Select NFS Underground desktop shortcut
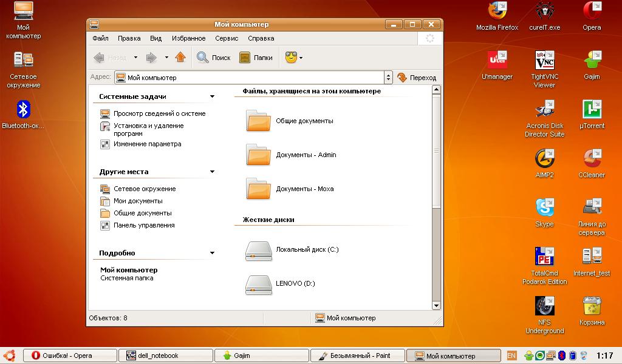Screen dimensions: 622x364 pos(545,315)
